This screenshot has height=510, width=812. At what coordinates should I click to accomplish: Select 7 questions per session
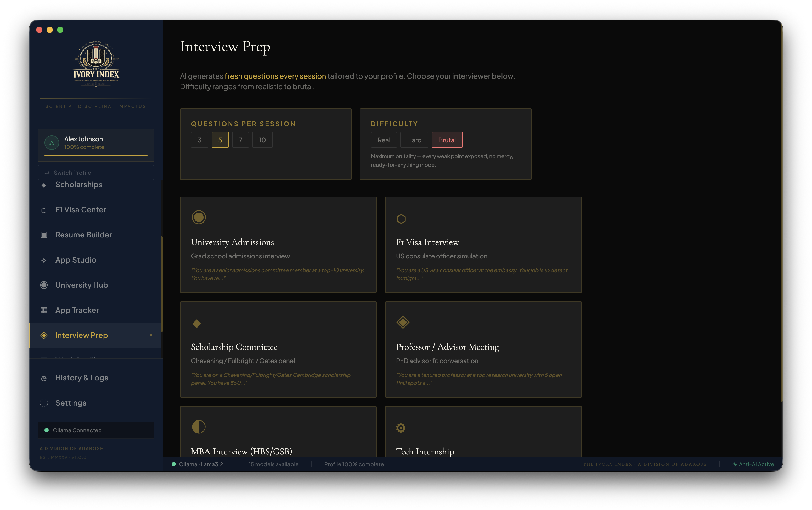coord(240,140)
